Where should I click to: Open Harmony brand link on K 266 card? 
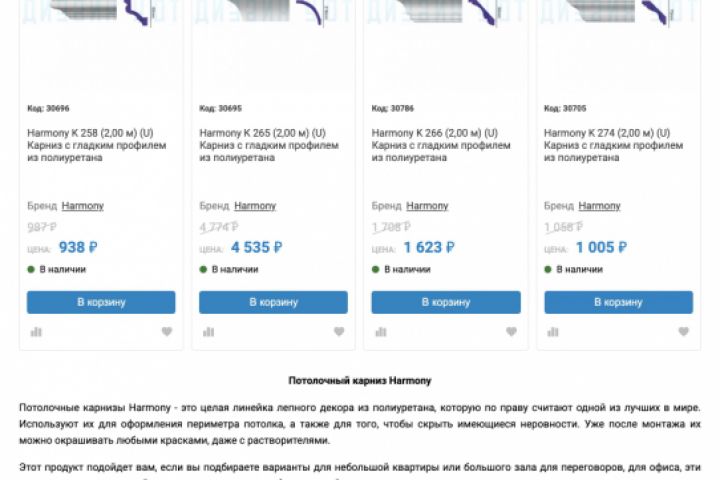428,206
